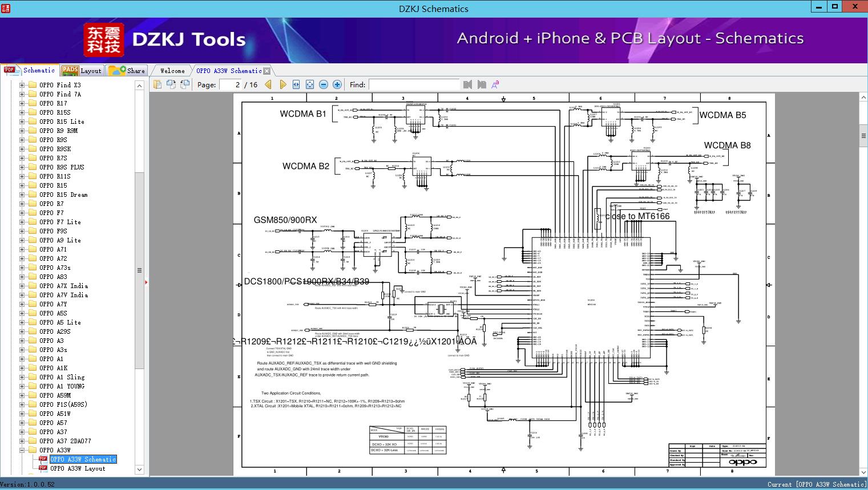Image resolution: width=868 pixels, height=490 pixels.
Task: Expand the OPPO A73s folder
Action: (22, 268)
